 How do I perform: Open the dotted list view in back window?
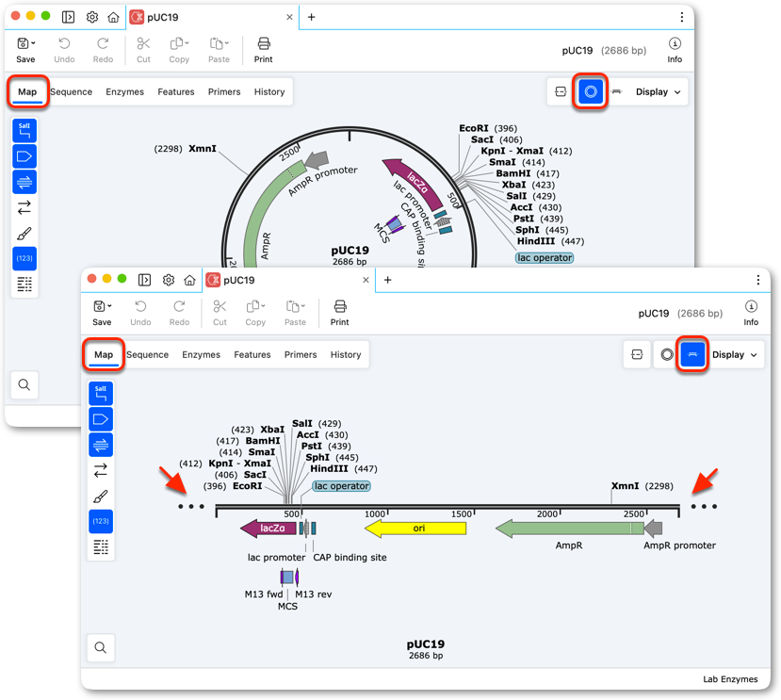[24, 284]
